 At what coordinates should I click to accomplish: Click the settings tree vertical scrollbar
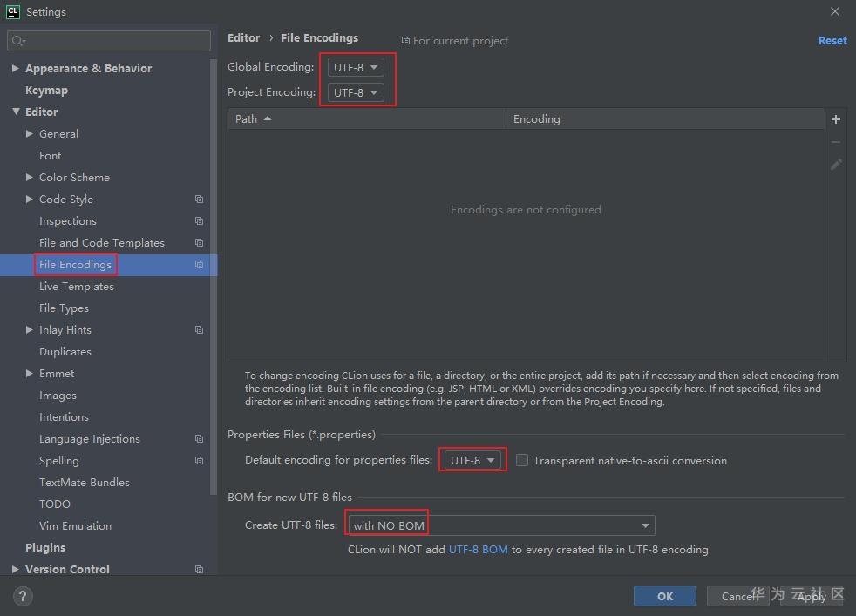[x=214, y=276]
